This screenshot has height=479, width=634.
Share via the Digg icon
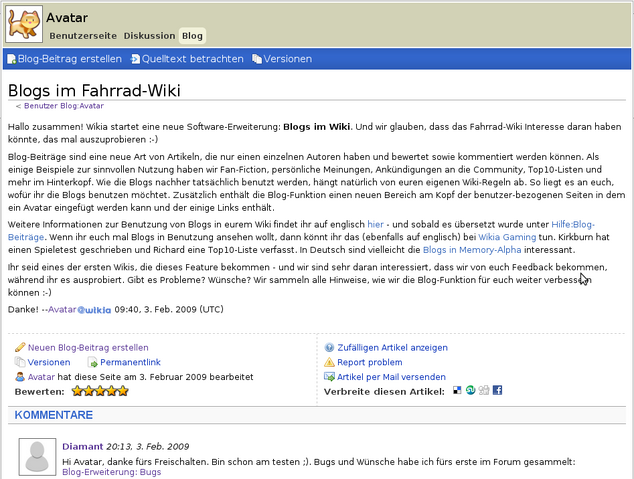[x=484, y=390]
